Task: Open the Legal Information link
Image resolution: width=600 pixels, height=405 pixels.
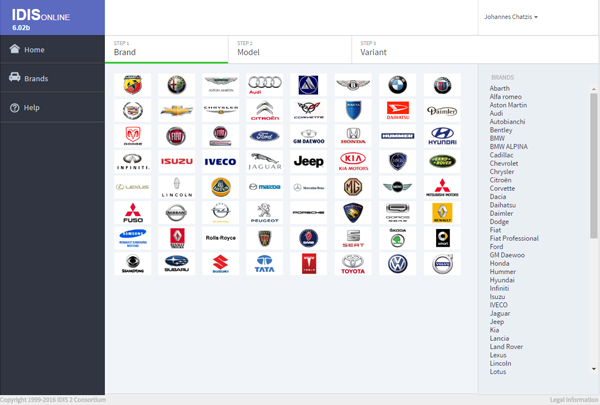Action: tap(575, 400)
